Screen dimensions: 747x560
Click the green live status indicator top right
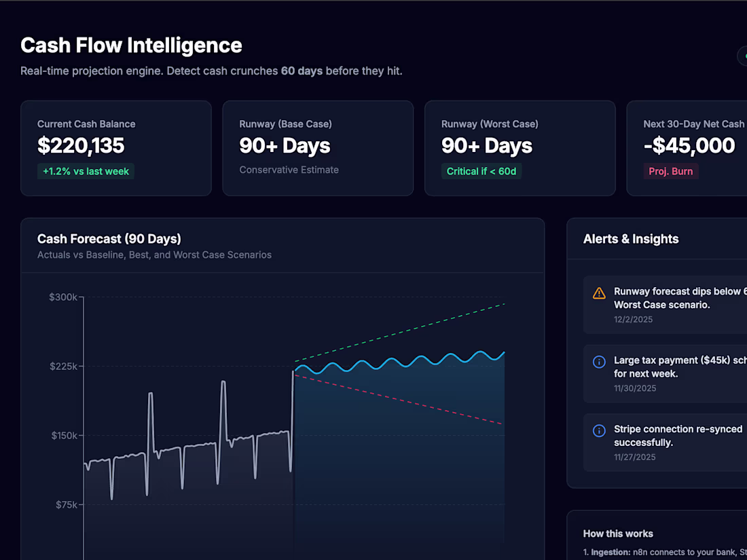[x=744, y=56]
